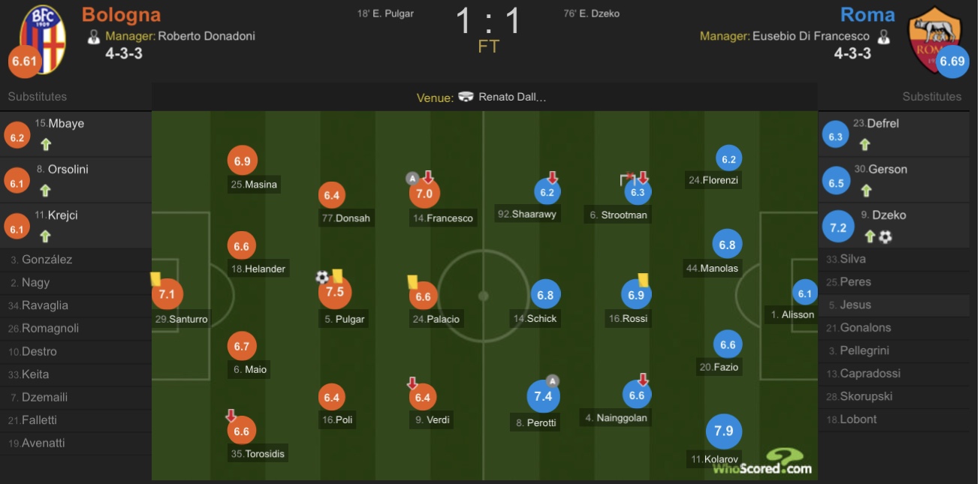Screen dimensions: 980x484
Task: Open the Bologna team name link
Action: [x=121, y=14]
